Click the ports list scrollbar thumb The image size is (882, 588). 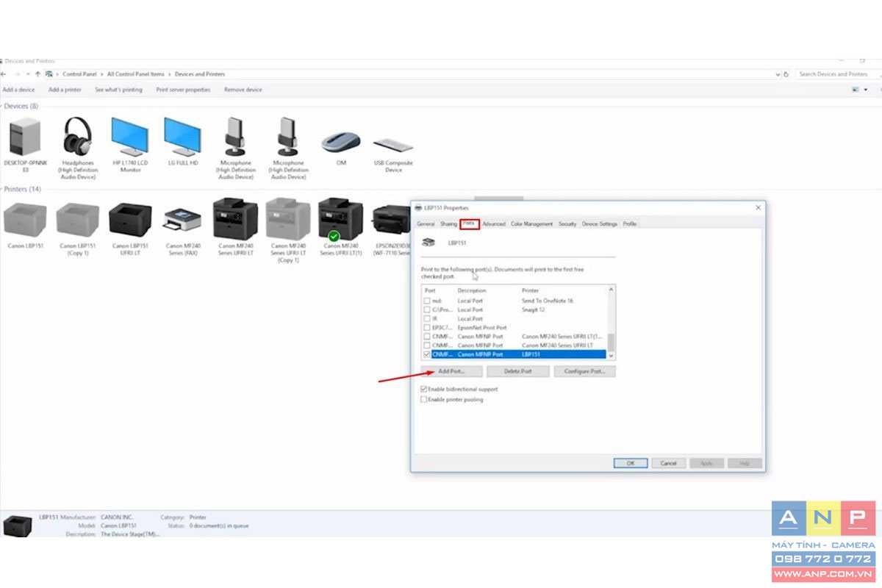coord(612,342)
